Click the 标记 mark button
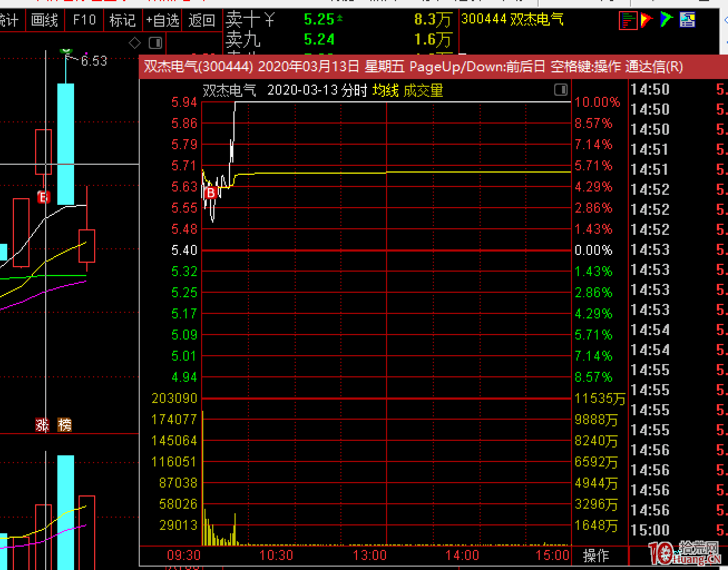Screen dimensions: 728x570 click(x=122, y=21)
